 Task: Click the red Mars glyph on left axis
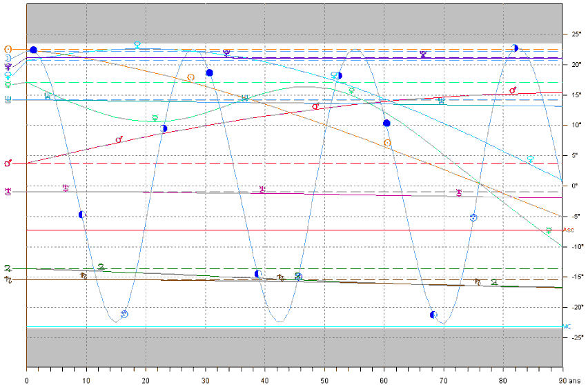pyautogui.click(x=8, y=164)
